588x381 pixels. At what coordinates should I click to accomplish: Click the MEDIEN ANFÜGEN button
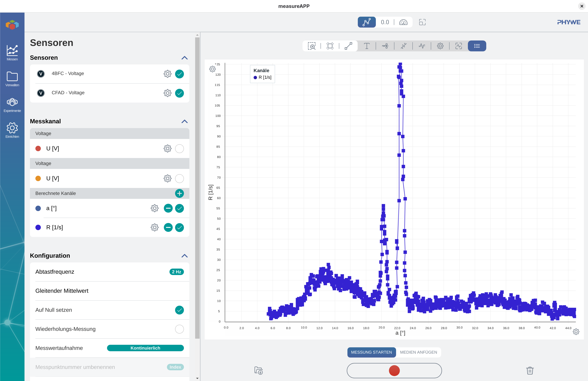pyautogui.click(x=418, y=352)
